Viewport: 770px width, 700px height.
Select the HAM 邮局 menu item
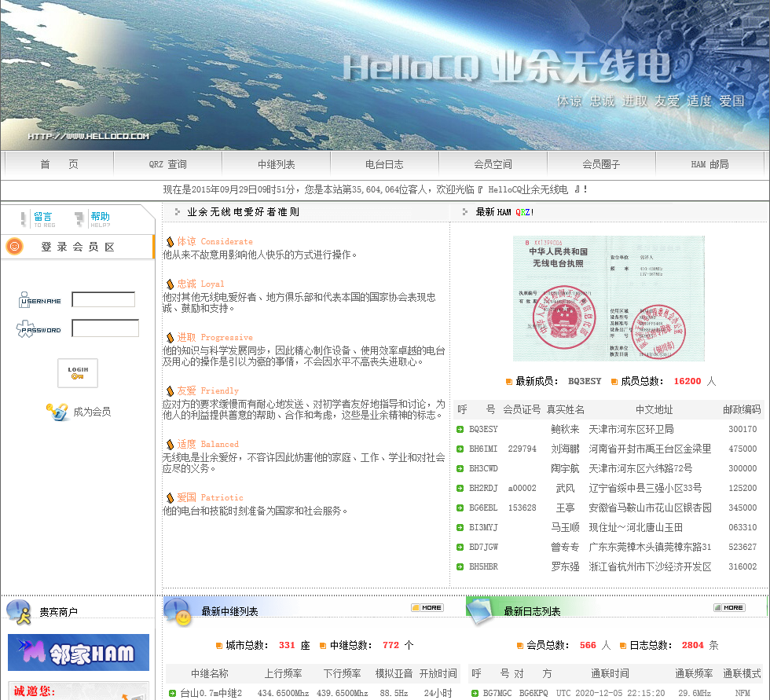click(x=709, y=164)
